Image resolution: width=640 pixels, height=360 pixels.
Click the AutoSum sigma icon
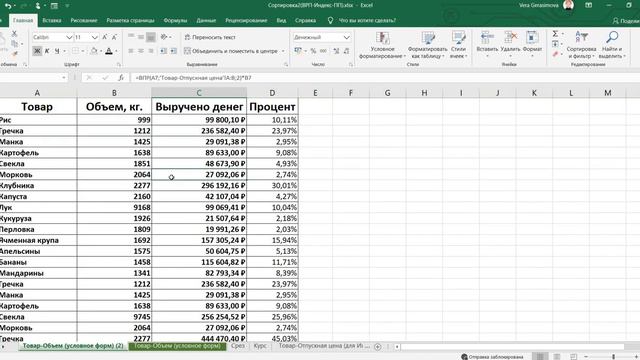555,34
